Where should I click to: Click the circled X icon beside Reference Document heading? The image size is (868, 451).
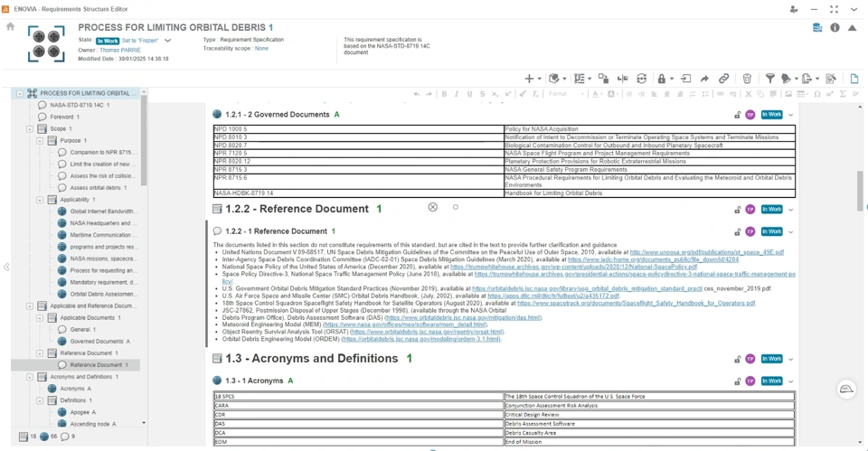433,207
